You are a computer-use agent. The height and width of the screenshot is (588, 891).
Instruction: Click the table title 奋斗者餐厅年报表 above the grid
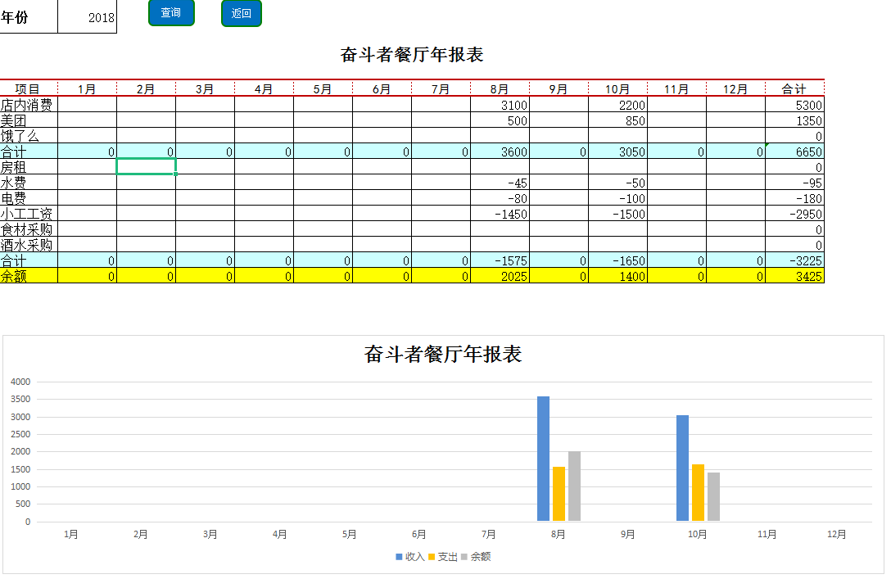(x=411, y=55)
